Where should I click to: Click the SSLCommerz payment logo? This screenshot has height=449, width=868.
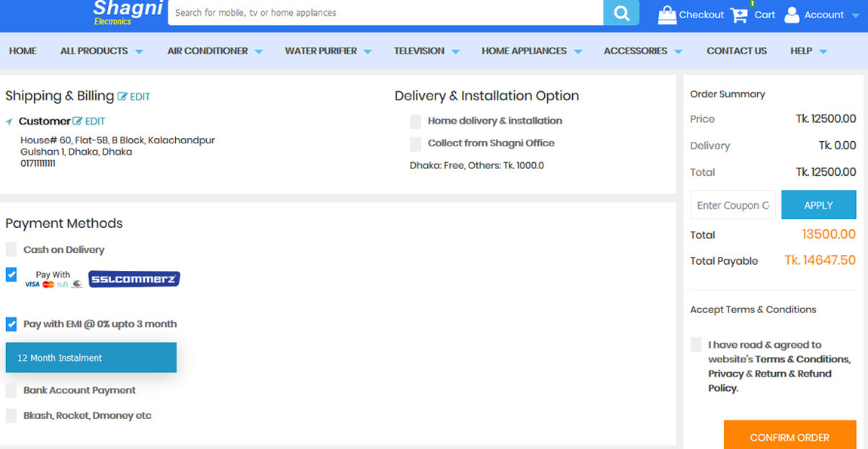pyautogui.click(x=134, y=279)
